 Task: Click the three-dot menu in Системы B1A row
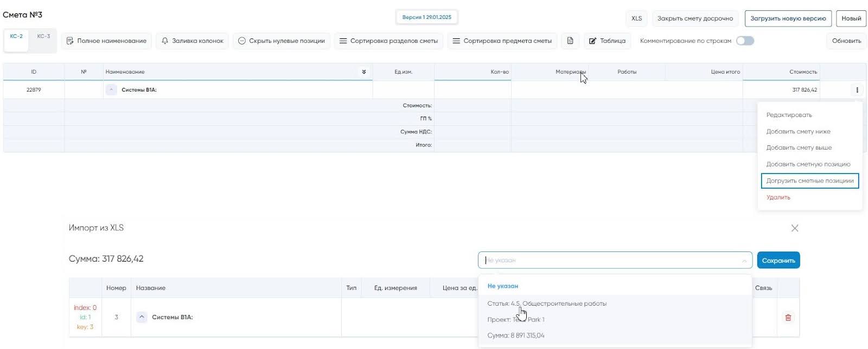(857, 90)
